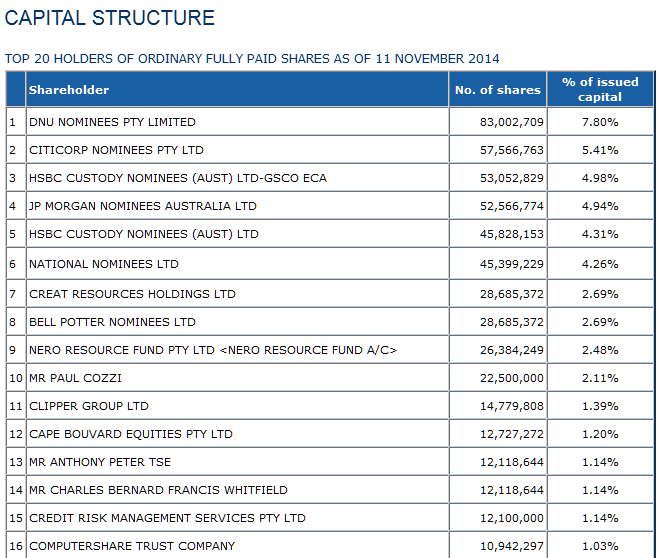This screenshot has width=663, height=558.
Task: Select CLIPPER GROUP LTD
Action: [89, 406]
